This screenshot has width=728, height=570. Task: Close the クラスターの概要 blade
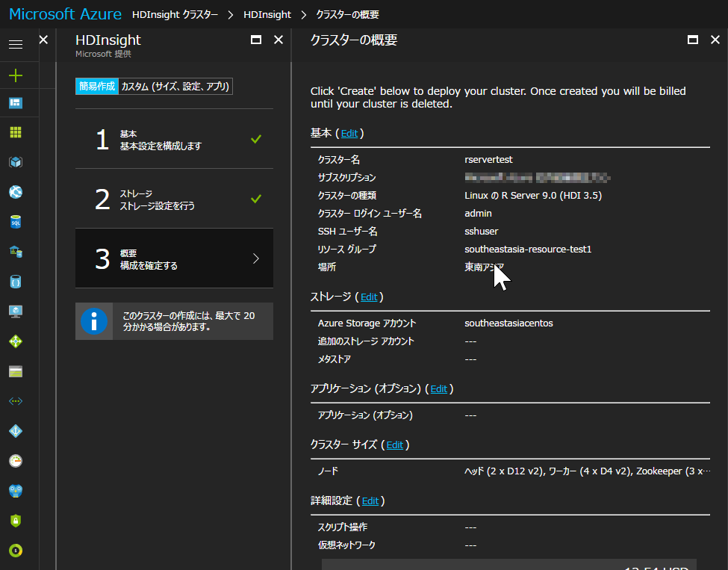coord(715,40)
